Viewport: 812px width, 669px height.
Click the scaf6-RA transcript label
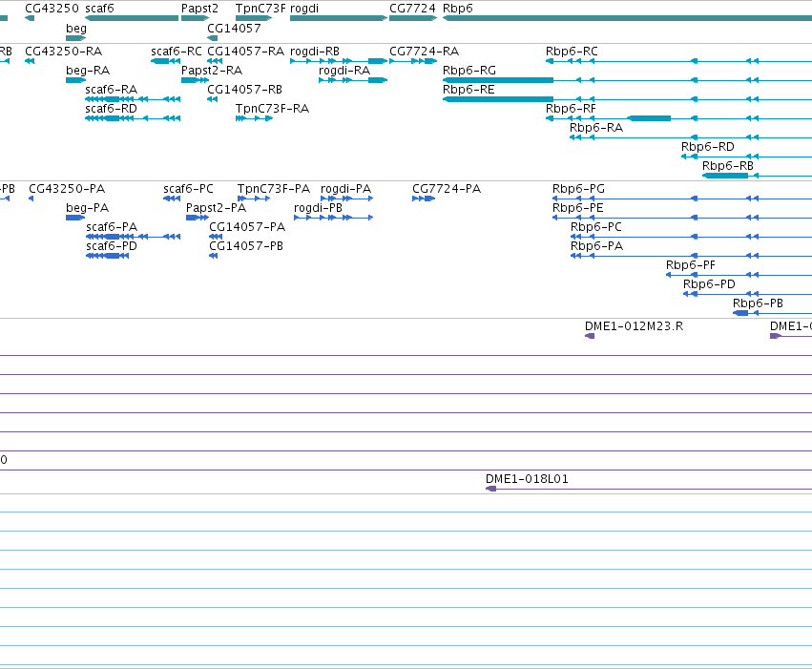pyautogui.click(x=112, y=90)
